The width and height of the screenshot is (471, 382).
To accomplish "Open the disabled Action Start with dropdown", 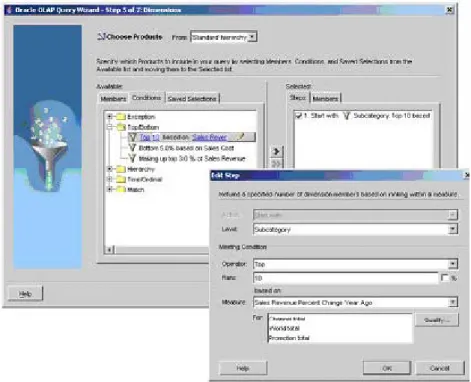I will (452, 215).
